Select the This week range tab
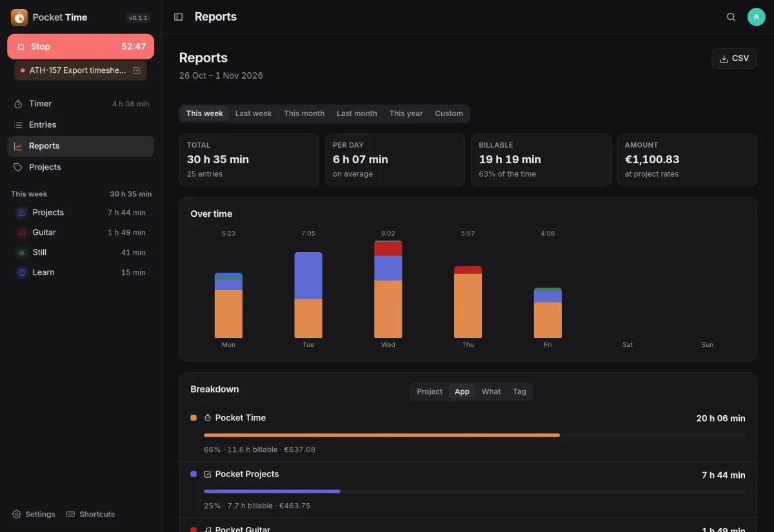The height and width of the screenshot is (532, 774). 204,113
